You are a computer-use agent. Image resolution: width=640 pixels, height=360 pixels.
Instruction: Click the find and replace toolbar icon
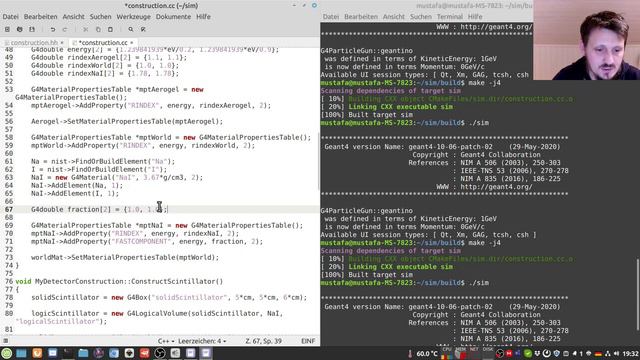click(x=143, y=29)
